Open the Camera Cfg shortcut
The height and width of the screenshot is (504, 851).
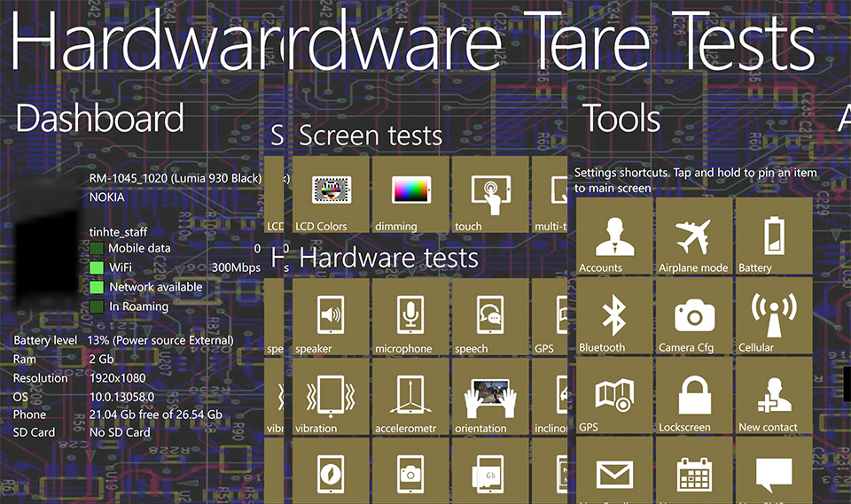[x=694, y=315]
